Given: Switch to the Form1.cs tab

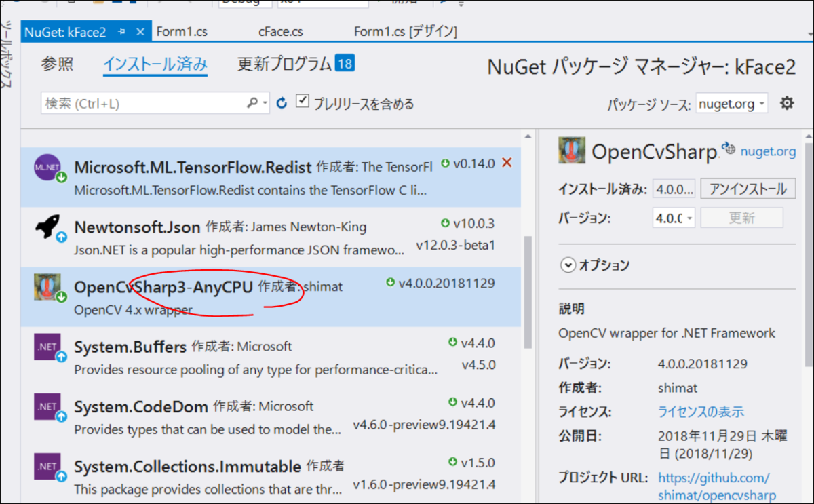Looking at the screenshot, I should pos(182,31).
